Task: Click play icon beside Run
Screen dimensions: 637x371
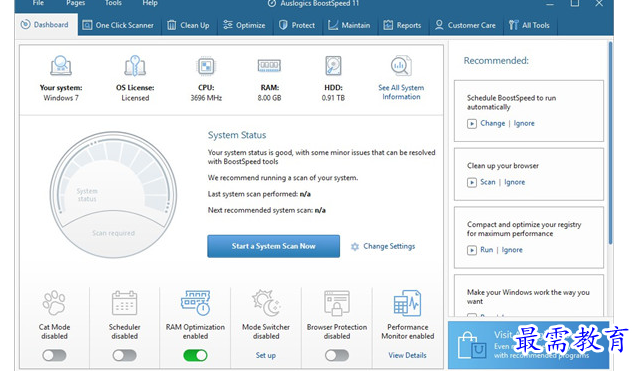Action: (472, 250)
